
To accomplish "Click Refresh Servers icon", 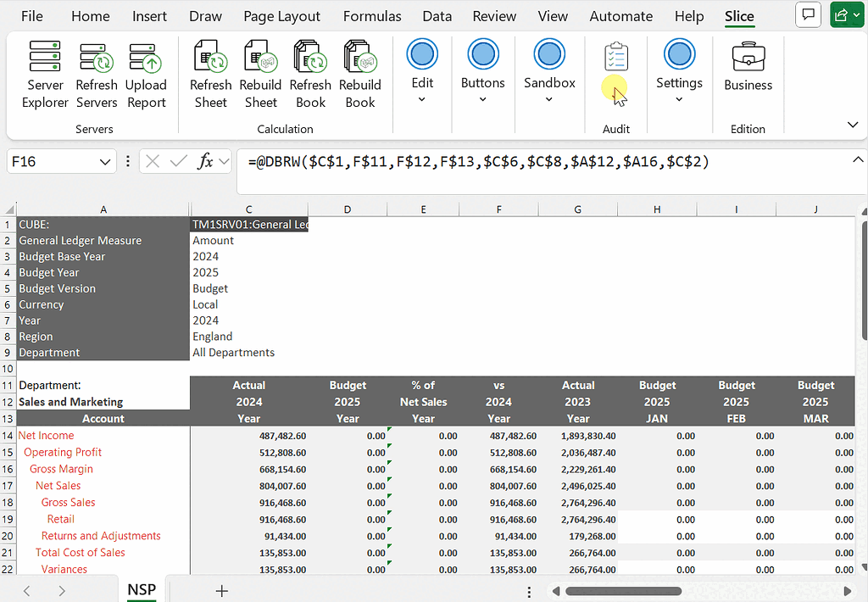I will [97, 75].
